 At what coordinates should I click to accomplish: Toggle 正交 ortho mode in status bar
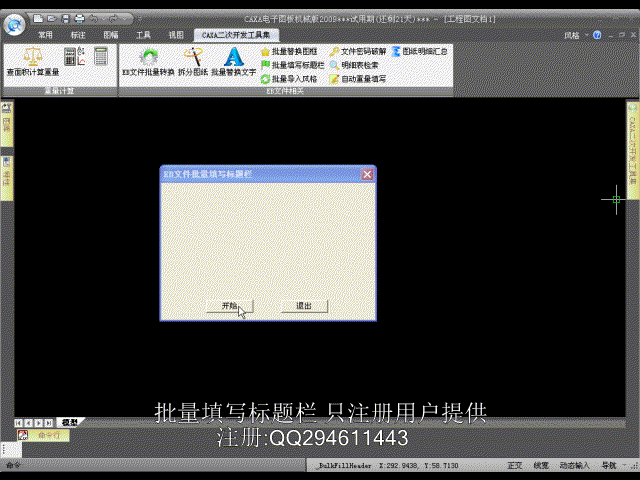click(x=515, y=465)
